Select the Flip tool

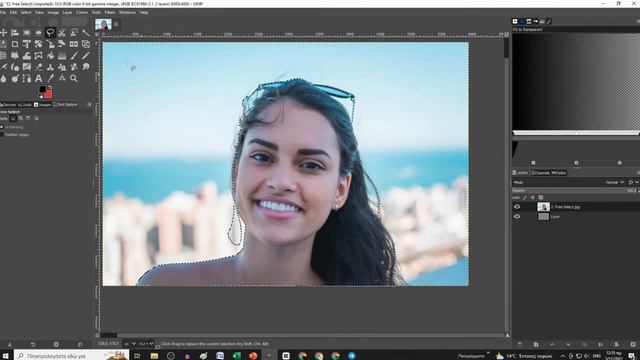(74, 44)
